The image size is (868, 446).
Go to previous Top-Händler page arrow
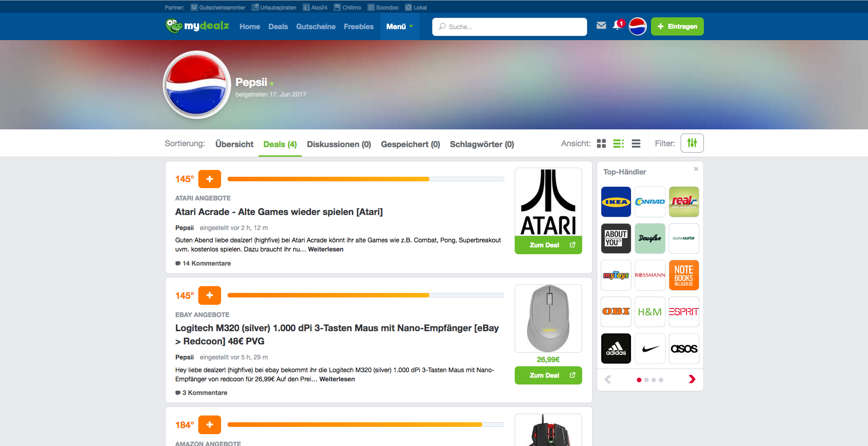click(x=608, y=379)
